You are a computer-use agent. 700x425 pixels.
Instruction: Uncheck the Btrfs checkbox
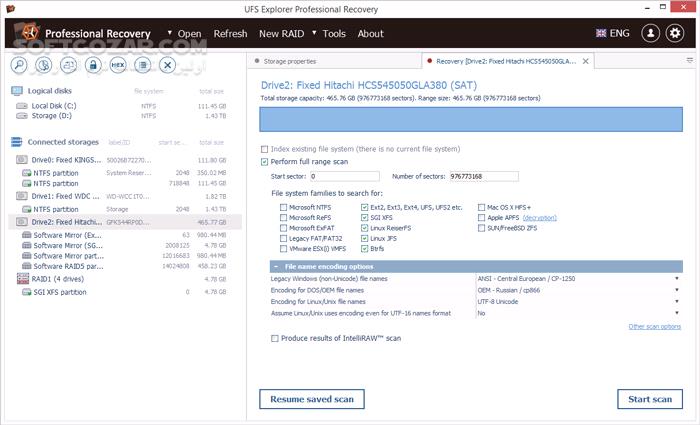click(364, 249)
